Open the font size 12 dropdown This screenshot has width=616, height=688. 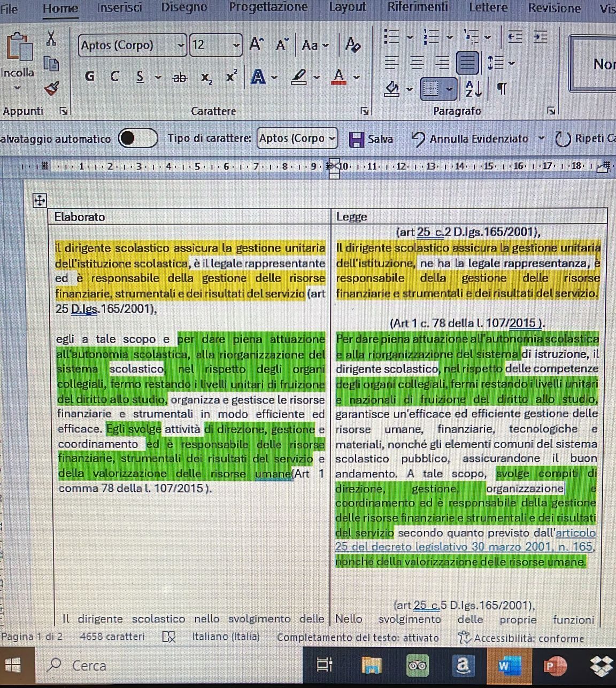pyautogui.click(x=236, y=45)
